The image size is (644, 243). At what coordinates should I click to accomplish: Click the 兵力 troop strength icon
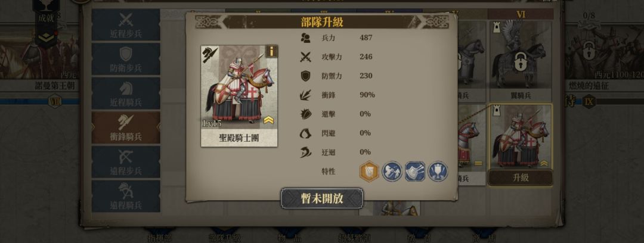pyautogui.click(x=305, y=38)
